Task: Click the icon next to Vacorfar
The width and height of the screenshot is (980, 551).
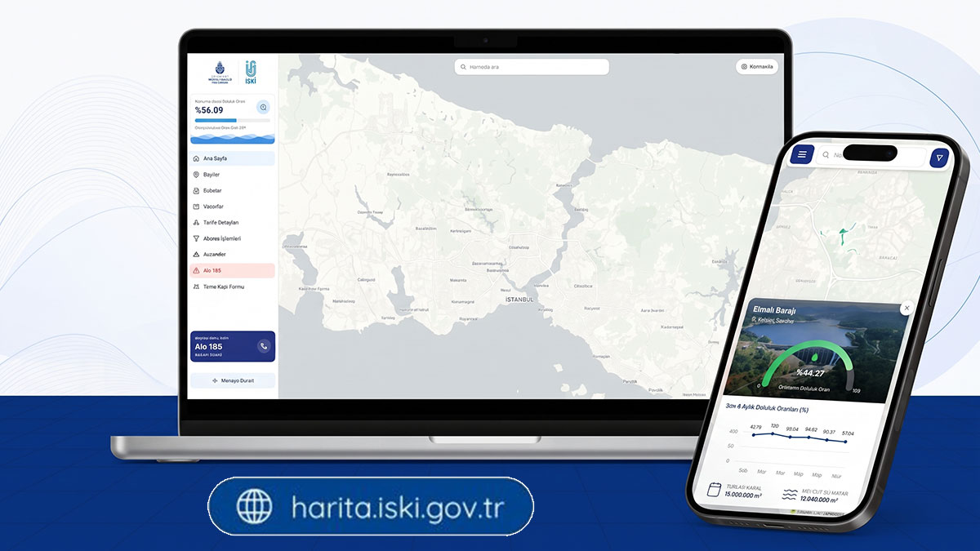Action: pyautogui.click(x=196, y=207)
